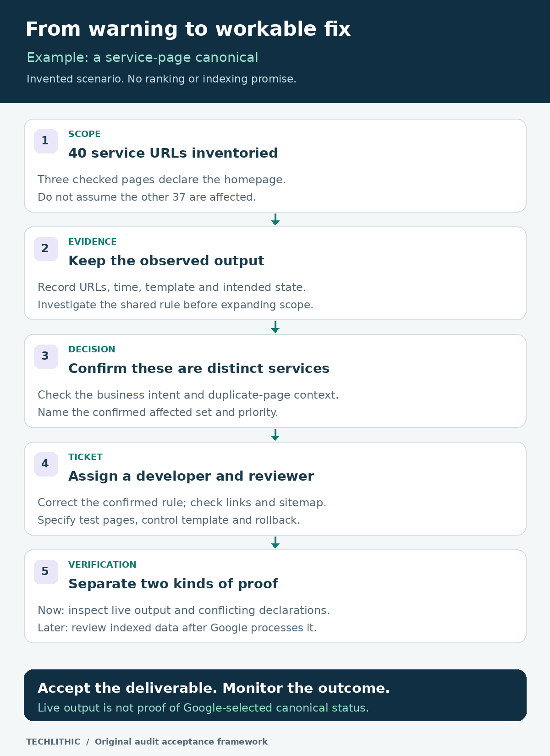Click 'Invented scenario. No ranking or indexing promise.'
Viewport: 550px width, 756px height.
(161, 79)
